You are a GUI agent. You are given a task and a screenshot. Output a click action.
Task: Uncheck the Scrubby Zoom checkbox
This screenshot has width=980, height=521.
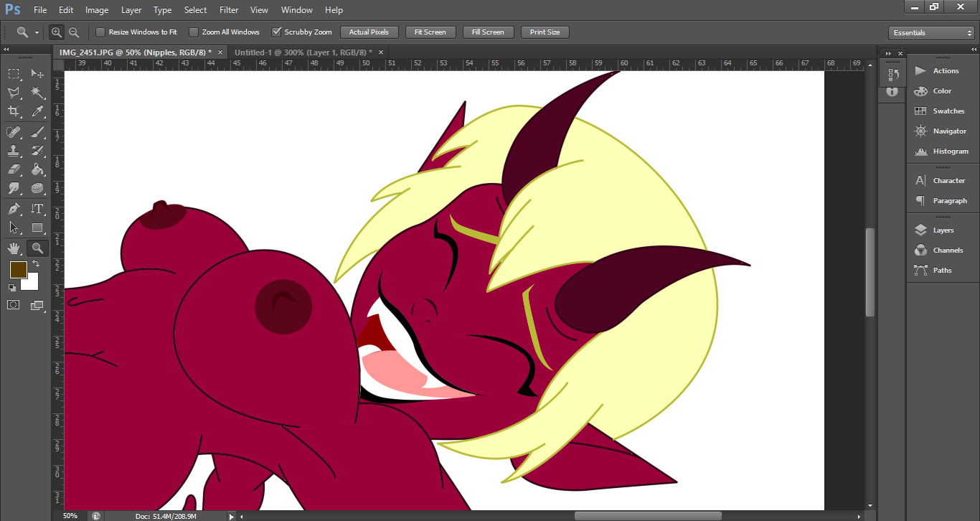click(x=276, y=32)
